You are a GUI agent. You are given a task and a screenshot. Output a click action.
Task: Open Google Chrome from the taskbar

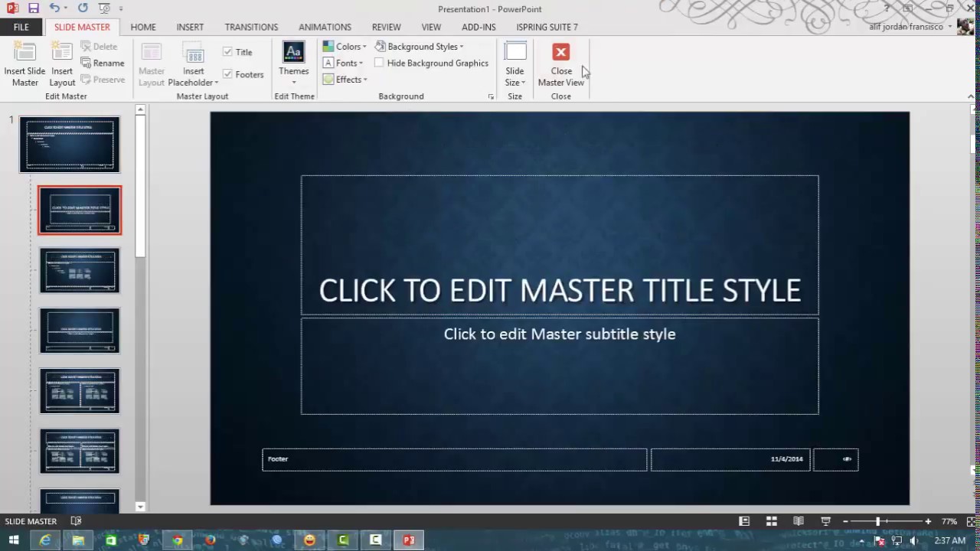click(178, 540)
